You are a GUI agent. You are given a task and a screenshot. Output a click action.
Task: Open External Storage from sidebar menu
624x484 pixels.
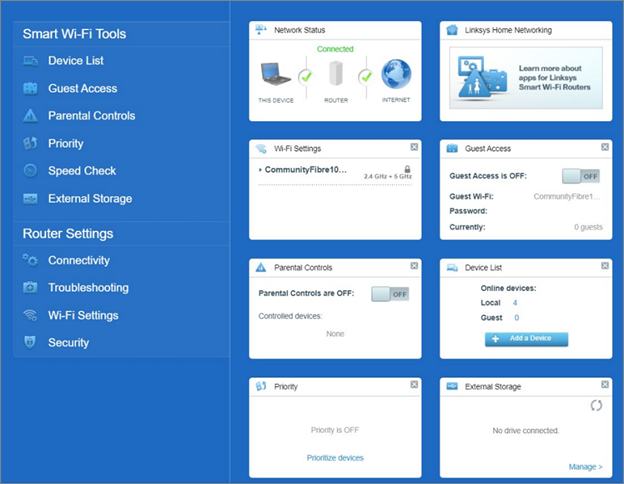pyautogui.click(x=90, y=199)
